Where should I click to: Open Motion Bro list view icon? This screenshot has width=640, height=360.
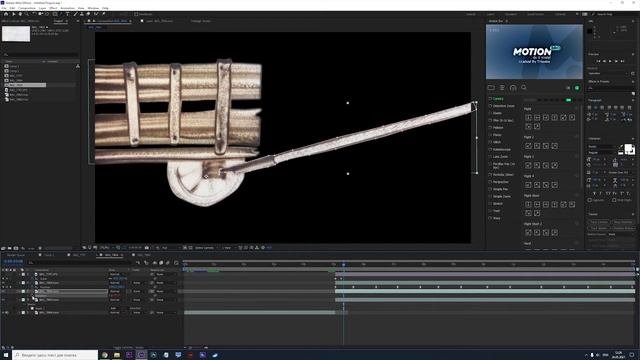pos(502,87)
